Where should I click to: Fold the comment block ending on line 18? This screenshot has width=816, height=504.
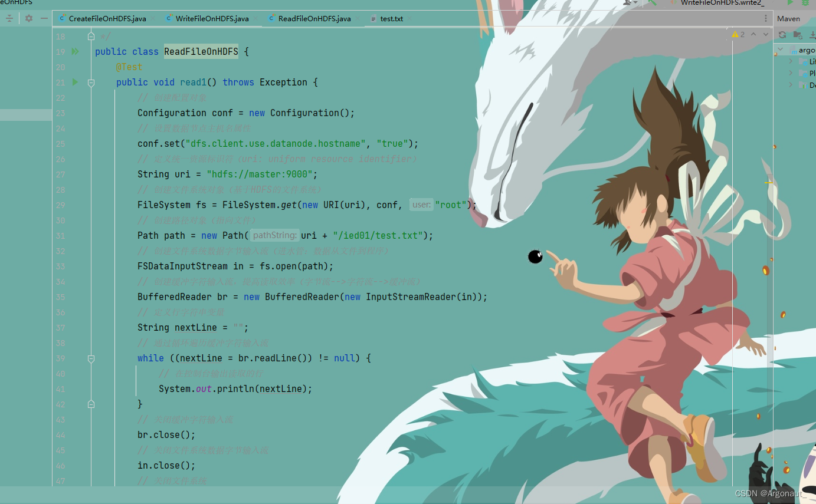pos(91,37)
